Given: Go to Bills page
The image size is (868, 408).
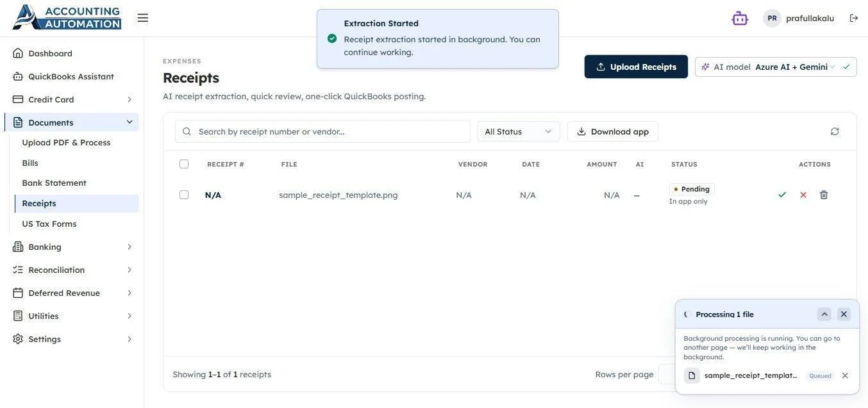Looking at the screenshot, I should [x=76, y=163].
